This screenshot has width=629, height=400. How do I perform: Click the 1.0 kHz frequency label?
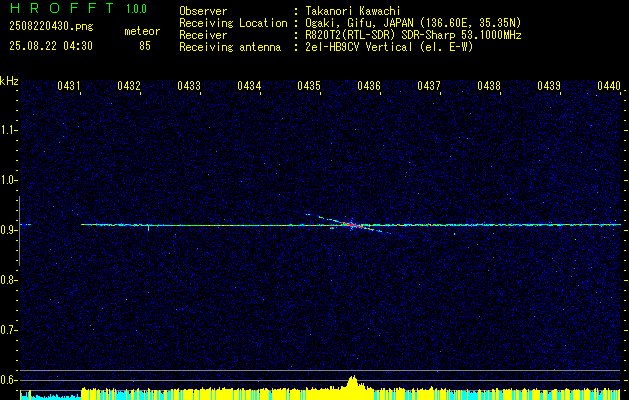pyautogui.click(x=9, y=180)
